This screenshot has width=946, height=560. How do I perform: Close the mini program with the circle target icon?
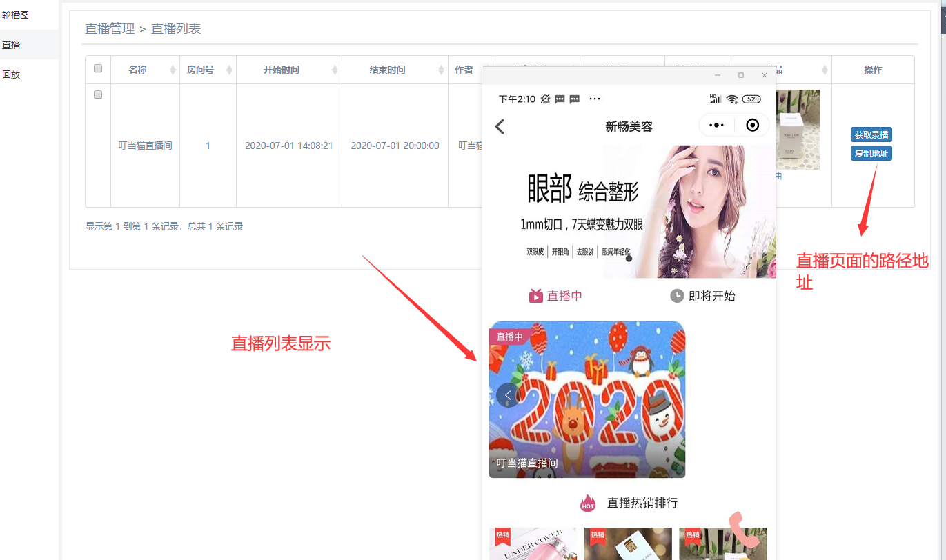(x=753, y=125)
